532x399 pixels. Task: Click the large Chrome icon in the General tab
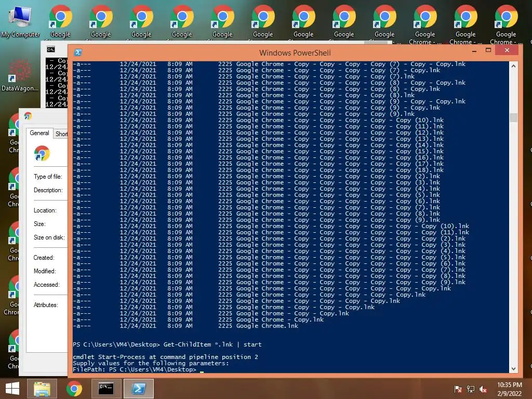coord(42,154)
